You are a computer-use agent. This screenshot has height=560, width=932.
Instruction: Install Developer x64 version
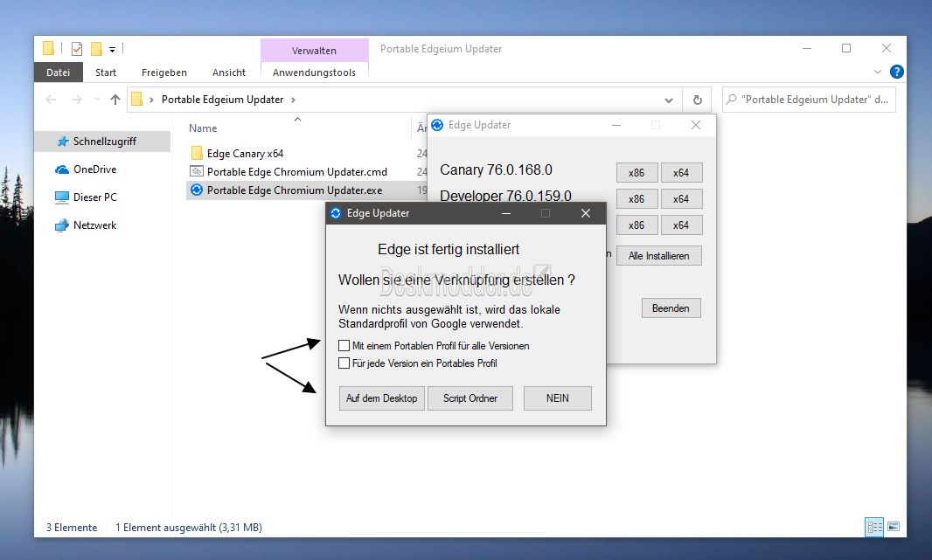[681, 199]
